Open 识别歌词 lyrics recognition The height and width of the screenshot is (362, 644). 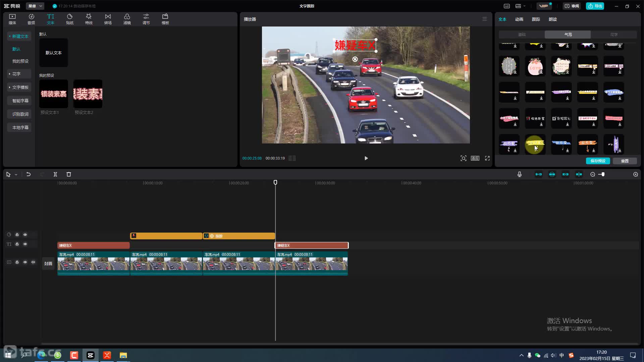tap(19, 114)
